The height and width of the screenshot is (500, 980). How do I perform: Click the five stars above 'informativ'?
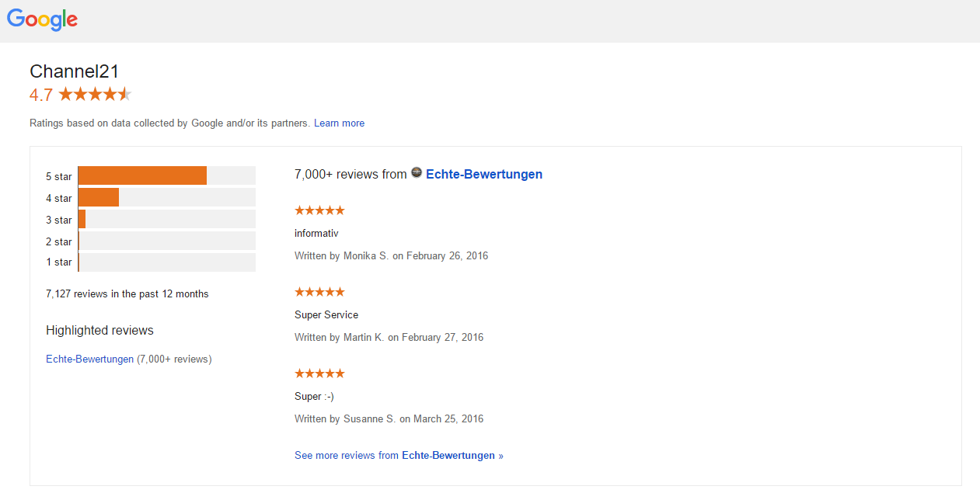[319, 210]
